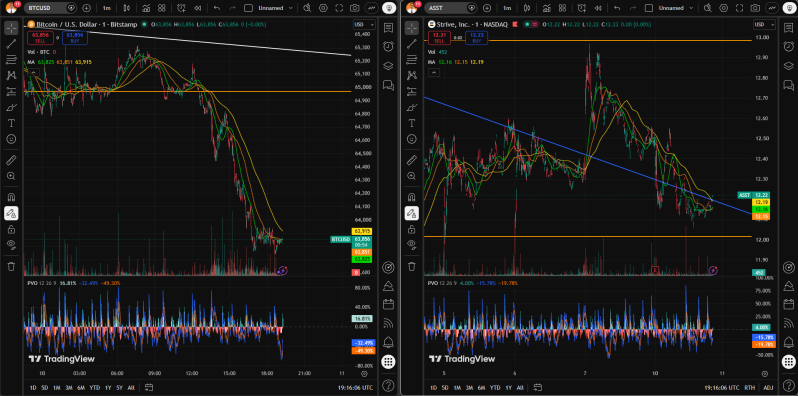The image size is (798, 396).
Task: Toggle the lock drawings icon on the ASST chart
Action: click(412, 230)
